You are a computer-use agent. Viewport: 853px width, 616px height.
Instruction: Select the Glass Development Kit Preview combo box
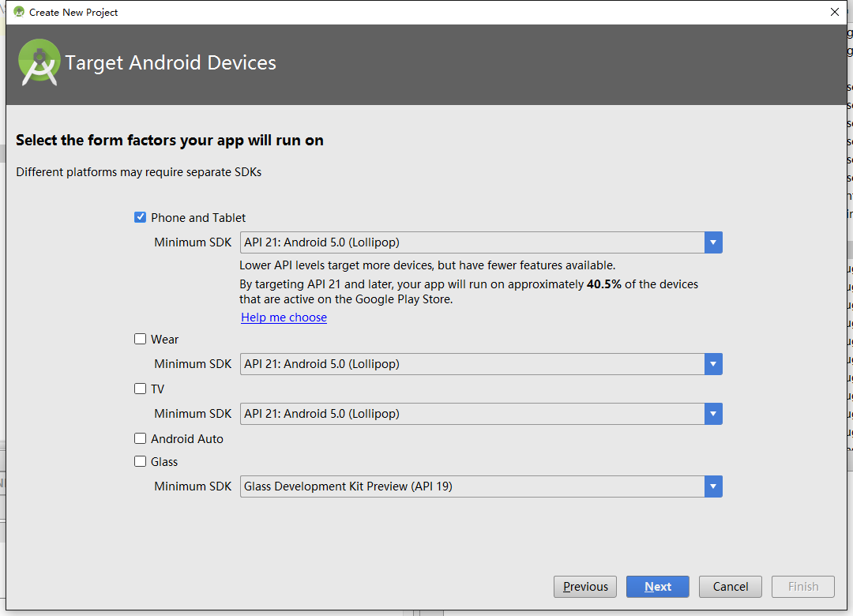[472, 486]
